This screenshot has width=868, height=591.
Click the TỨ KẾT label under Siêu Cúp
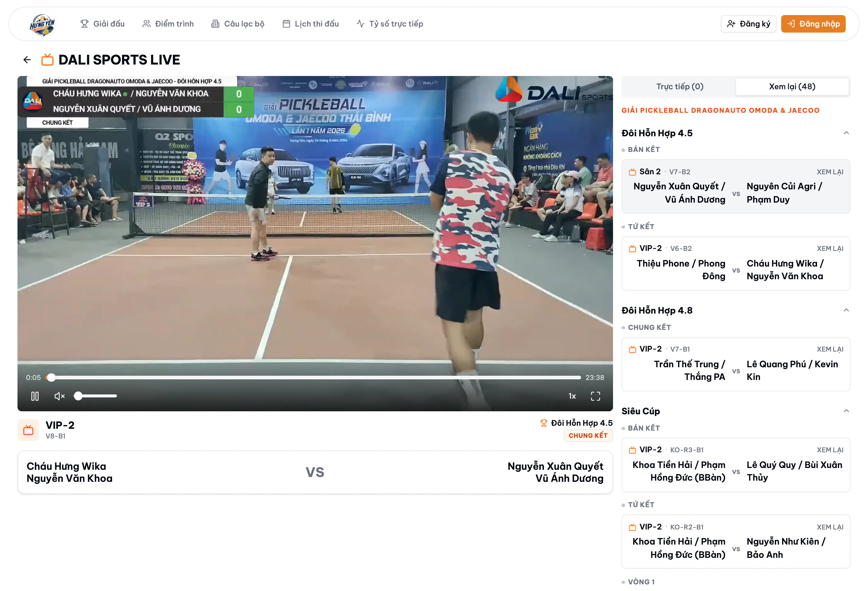click(x=641, y=505)
